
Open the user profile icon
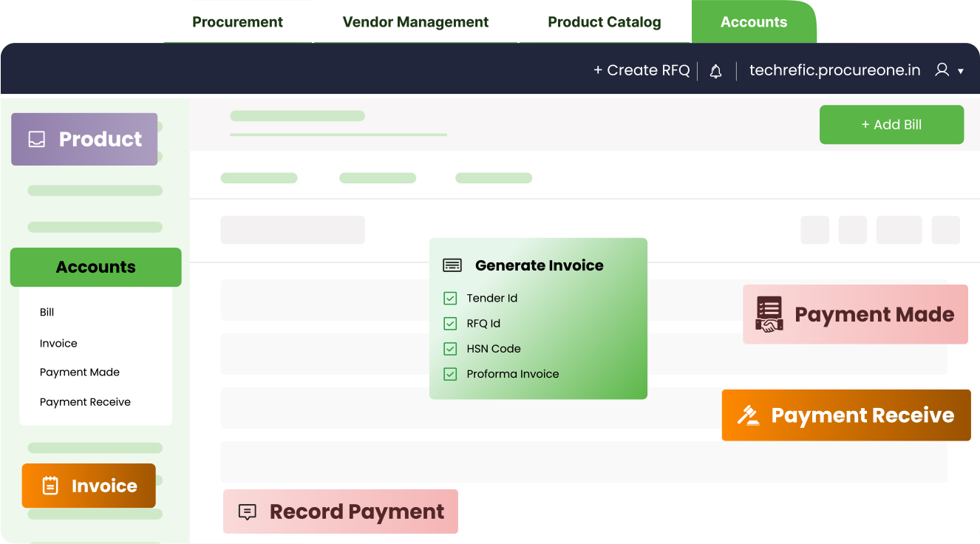(x=942, y=70)
